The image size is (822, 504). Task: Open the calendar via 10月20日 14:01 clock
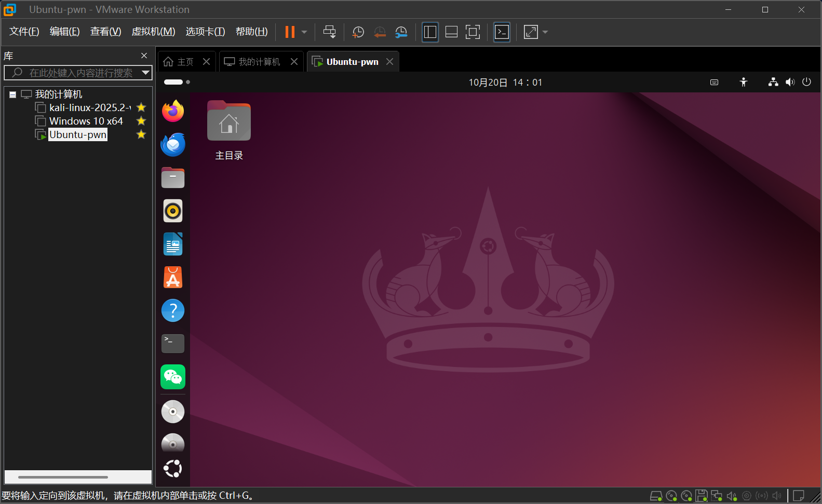(505, 82)
